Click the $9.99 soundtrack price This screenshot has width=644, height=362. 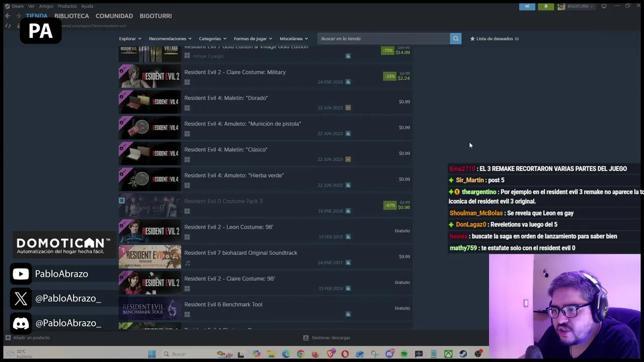pos(404,257)
